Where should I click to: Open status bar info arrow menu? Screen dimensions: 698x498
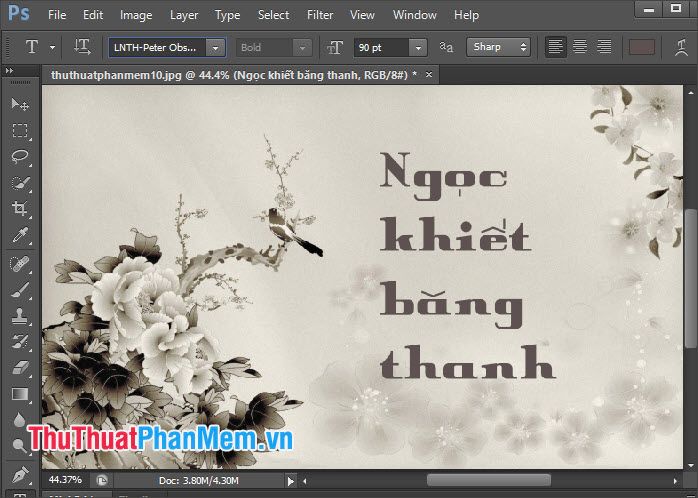point(291,481)
